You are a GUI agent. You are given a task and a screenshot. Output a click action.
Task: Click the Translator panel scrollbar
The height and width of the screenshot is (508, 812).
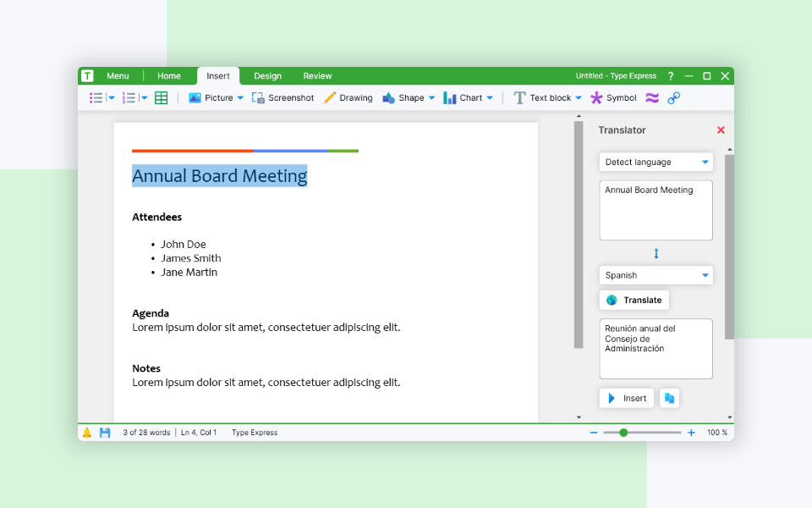pos(729,246)
